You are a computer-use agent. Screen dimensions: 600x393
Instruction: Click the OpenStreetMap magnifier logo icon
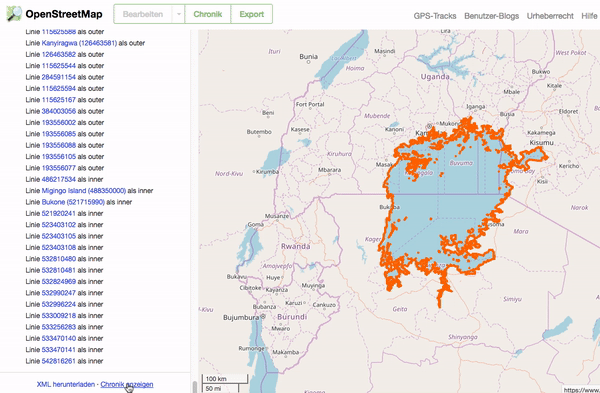(14, 14)
